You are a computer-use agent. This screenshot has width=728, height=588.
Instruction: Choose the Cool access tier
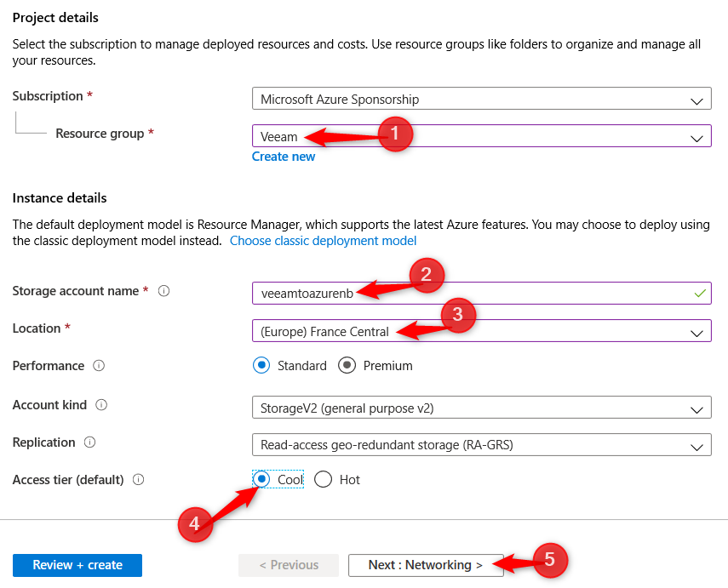pos(262,479)
